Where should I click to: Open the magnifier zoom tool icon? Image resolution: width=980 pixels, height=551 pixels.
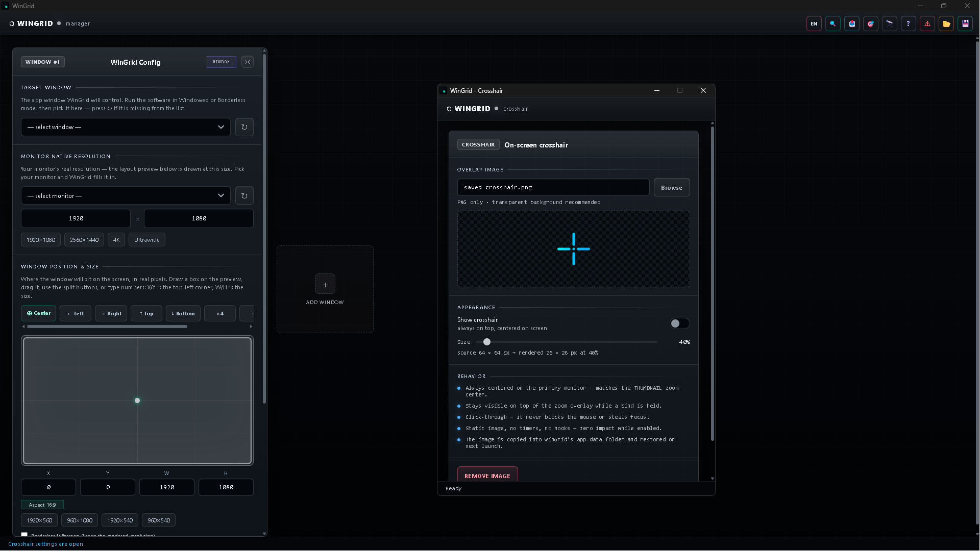pos(833,24)
